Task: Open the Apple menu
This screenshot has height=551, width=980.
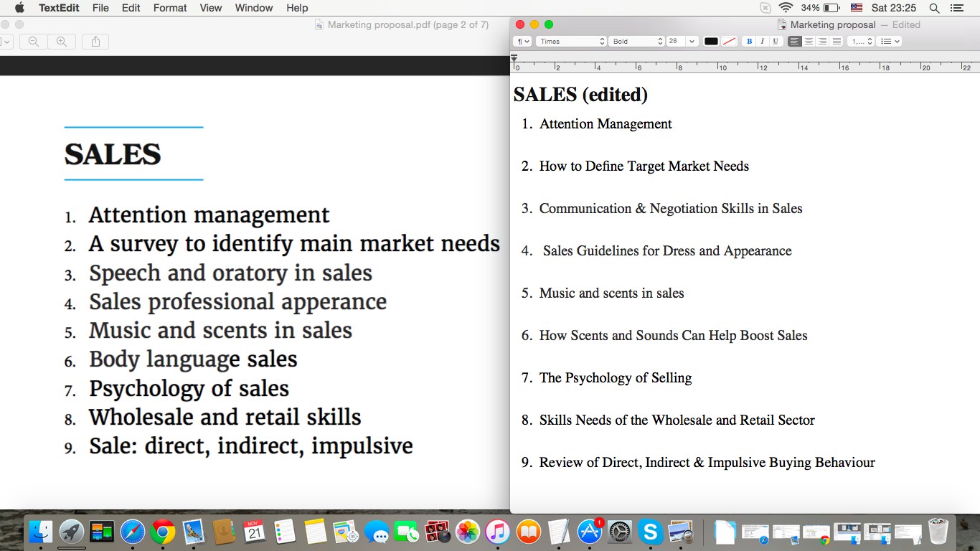Action: [19, 8]
